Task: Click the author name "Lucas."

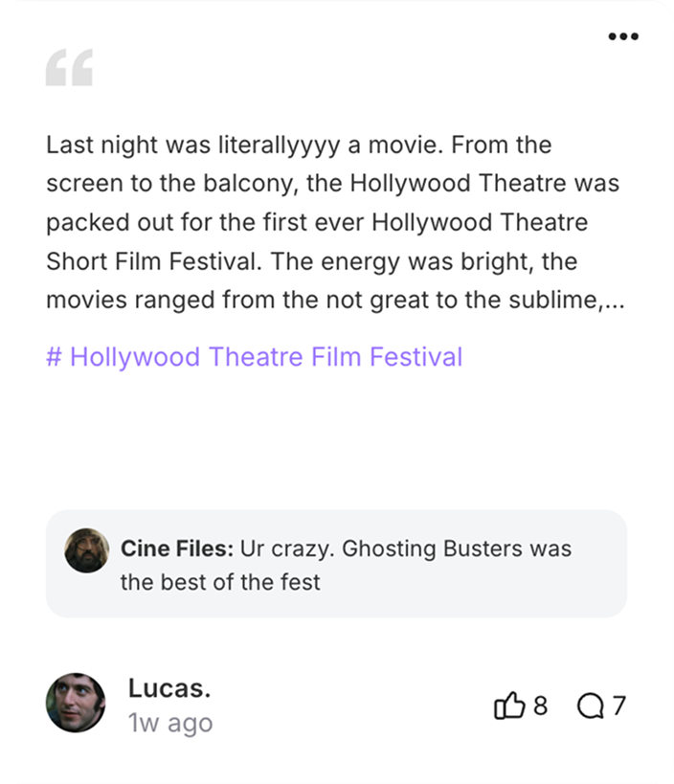Action: 168,687
